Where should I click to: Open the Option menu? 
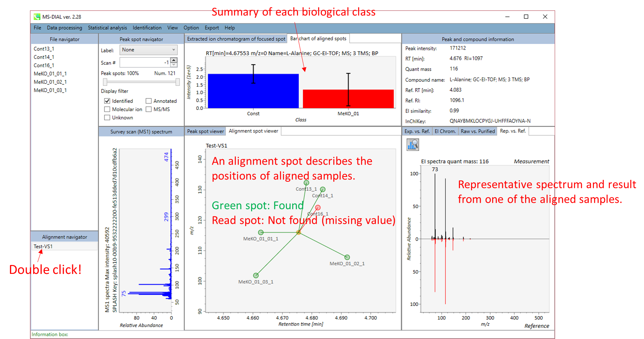coord(191,28)
